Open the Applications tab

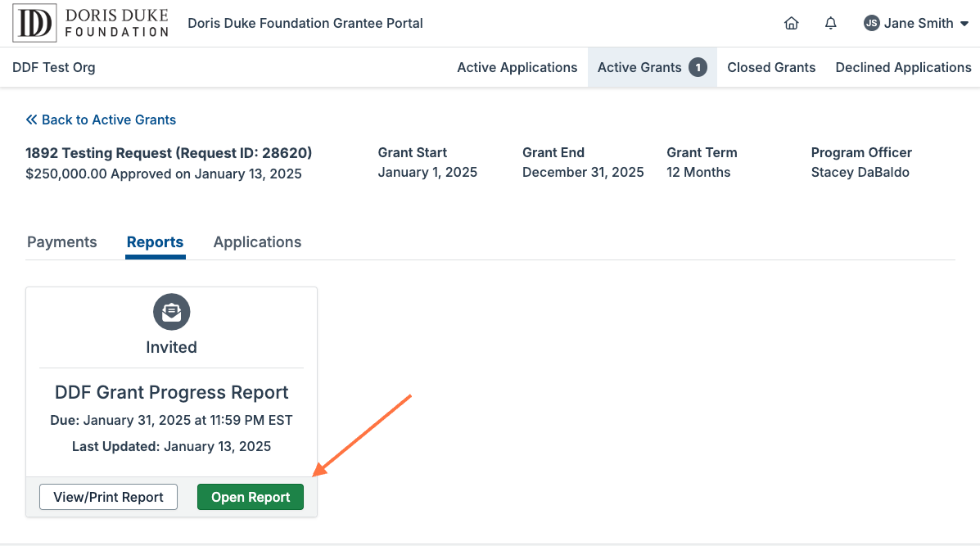coord(258,241)
